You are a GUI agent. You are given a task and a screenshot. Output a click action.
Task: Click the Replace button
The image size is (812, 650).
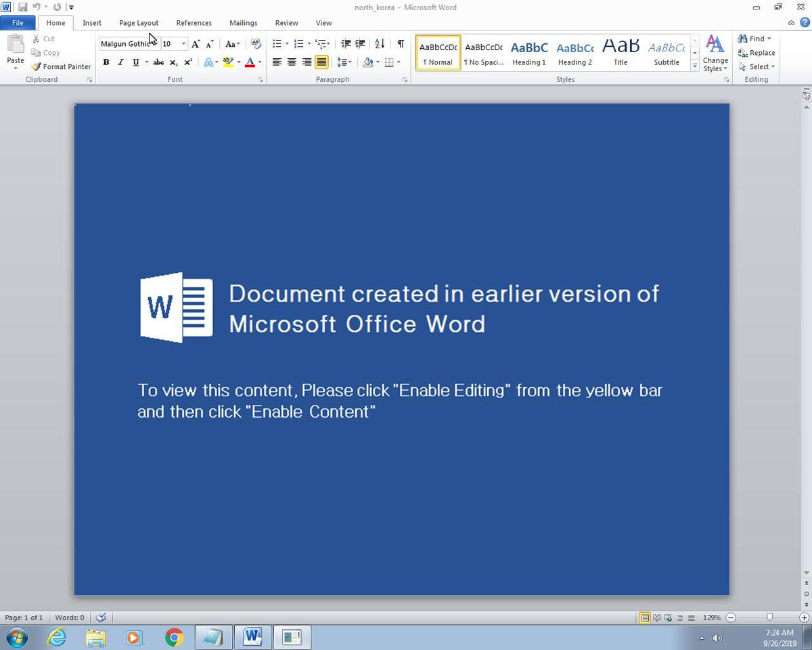point(757,53)
